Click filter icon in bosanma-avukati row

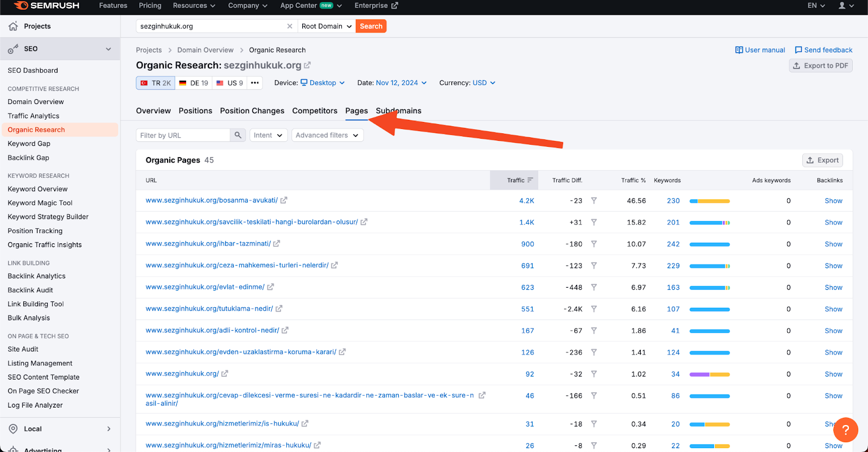(x=594, y=201)
